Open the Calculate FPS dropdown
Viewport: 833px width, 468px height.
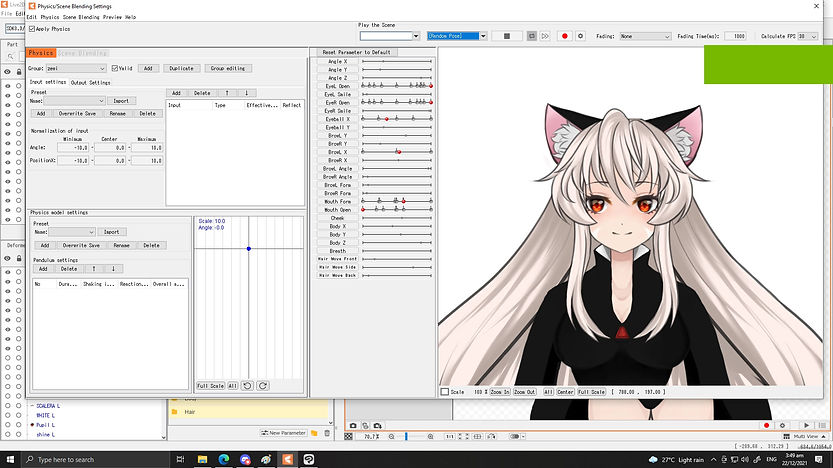point(807,36)
